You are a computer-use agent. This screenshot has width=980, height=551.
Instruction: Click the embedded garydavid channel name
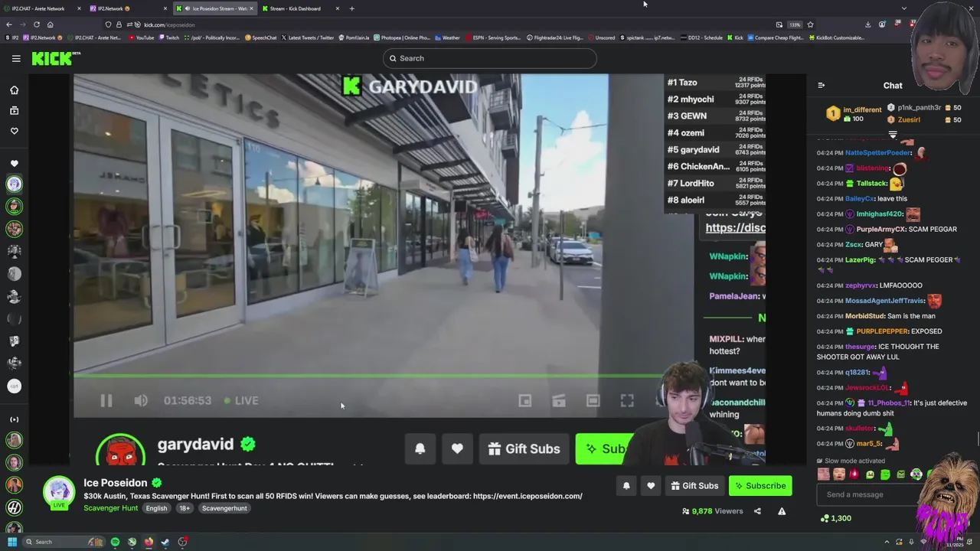click(x=195, y=444)
